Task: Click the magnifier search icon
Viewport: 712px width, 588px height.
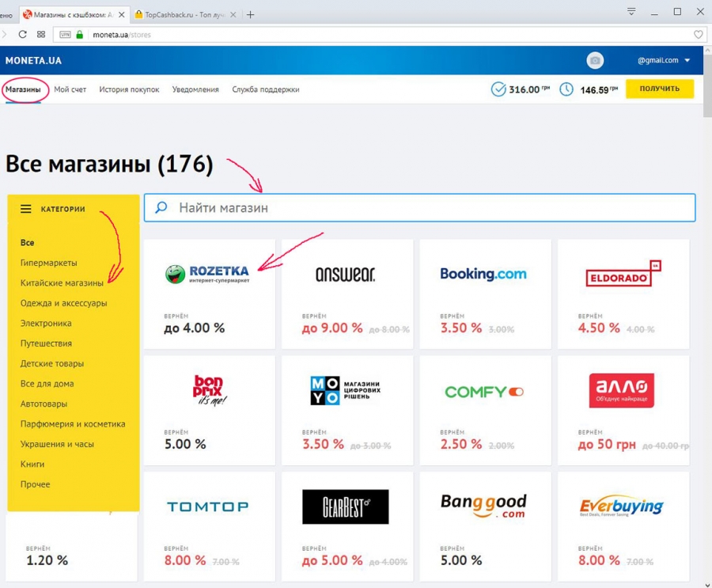Action: click(161, 207)
